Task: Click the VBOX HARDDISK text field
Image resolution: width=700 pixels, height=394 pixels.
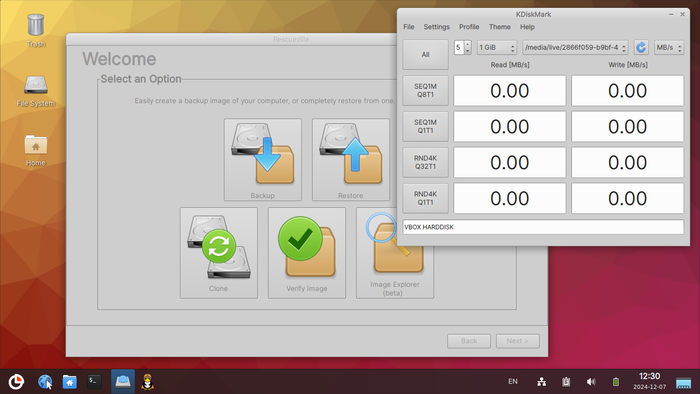Action: coord(543,227)
